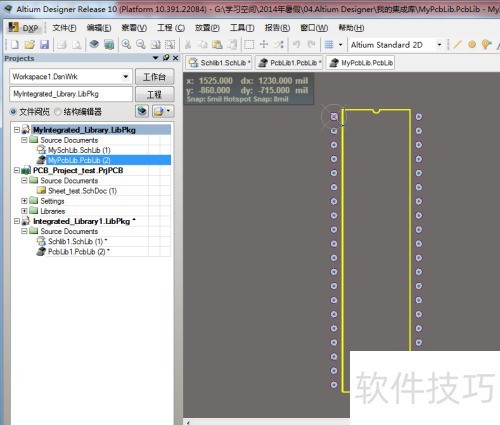Select the Place Line tool icon
Viewport: 500px width, 425px height.
coord(457,44)
